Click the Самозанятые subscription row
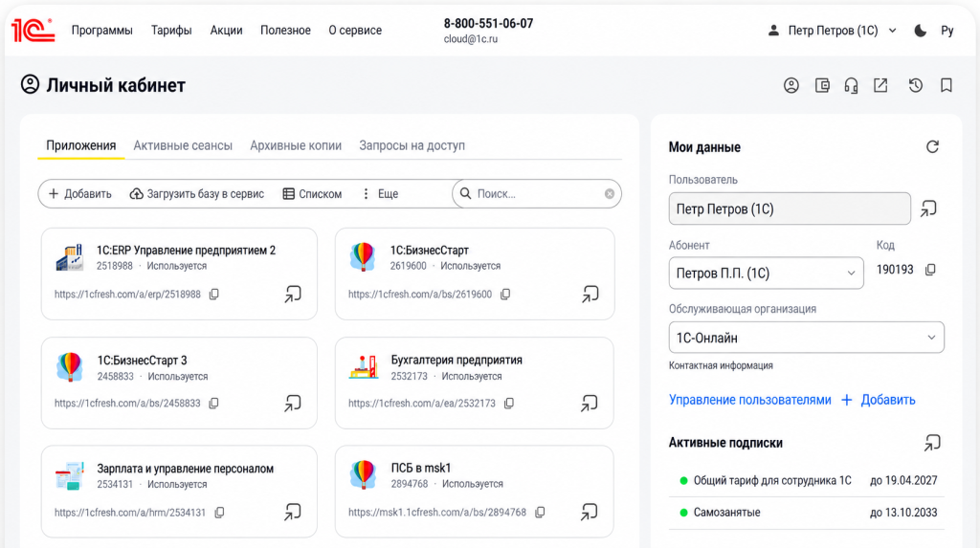The width and height of the screenshot is (980, 548). [x=806, y=513]
